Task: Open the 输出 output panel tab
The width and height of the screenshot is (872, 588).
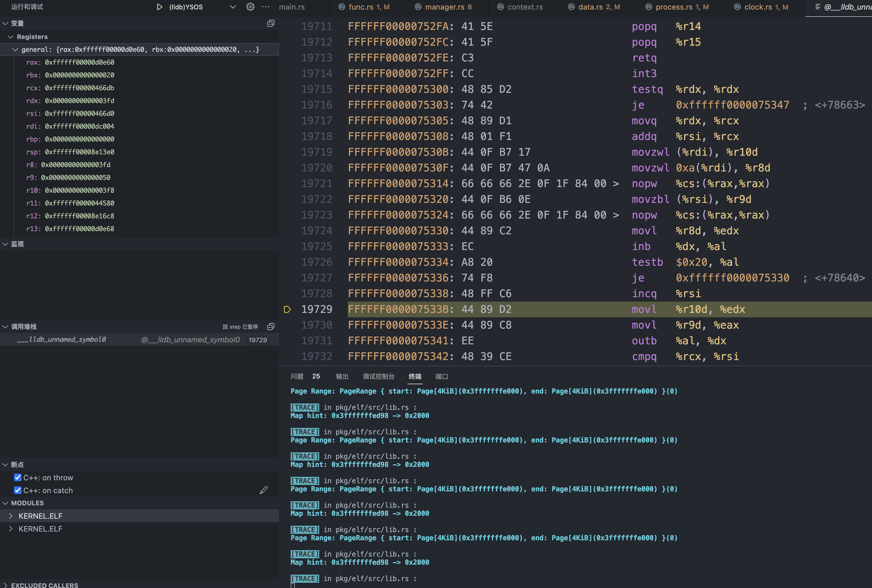Action: [x=342, y=376]
